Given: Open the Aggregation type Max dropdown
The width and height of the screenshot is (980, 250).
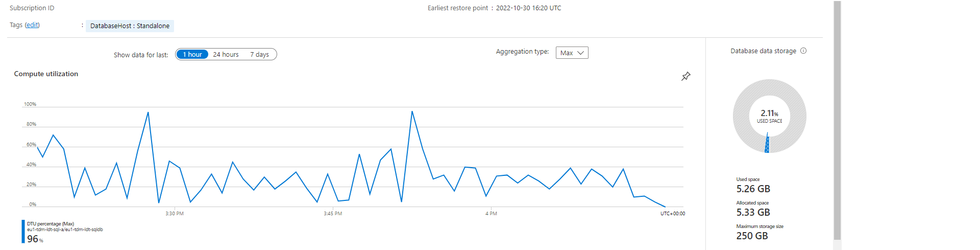Looking at the screenshot, I should (x=572, y=53).
